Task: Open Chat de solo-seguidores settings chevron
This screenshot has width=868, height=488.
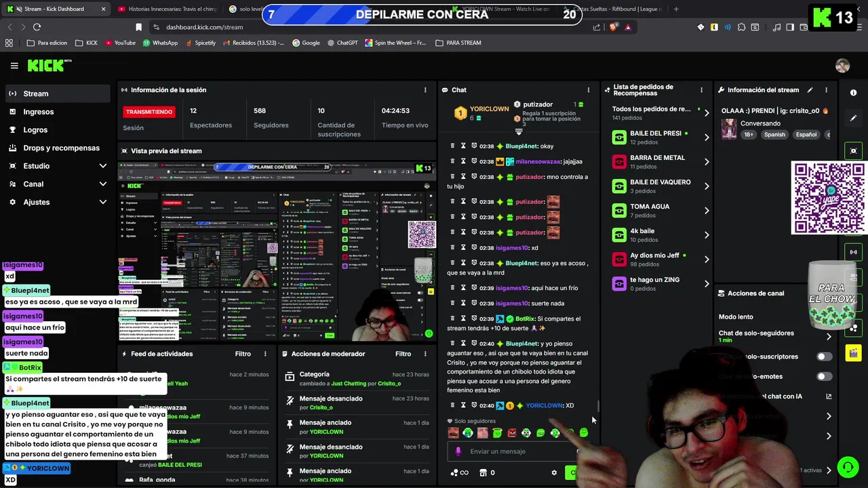Action: pos(829,336)
